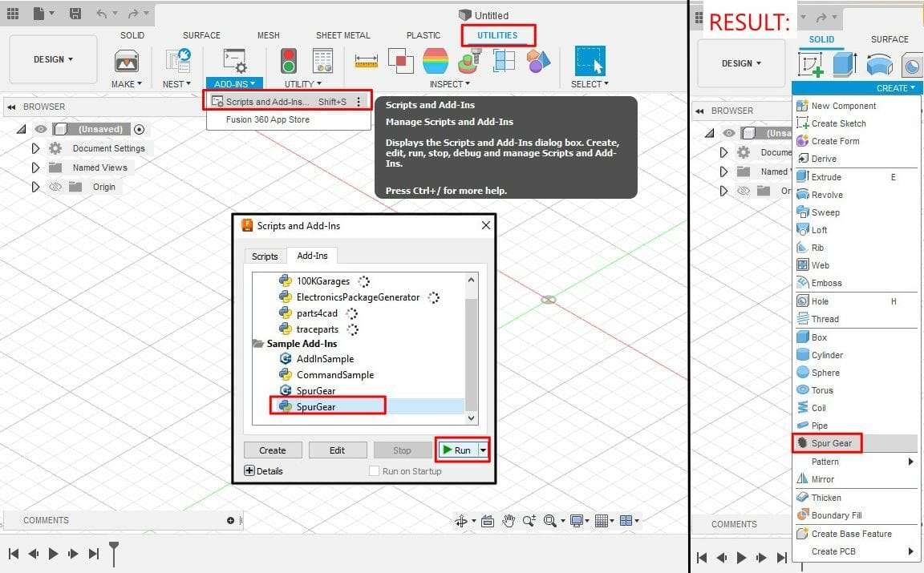Click the Create Sketch icon in RESULT panel toolbar

pyautogui.click(x=811, y=64)
